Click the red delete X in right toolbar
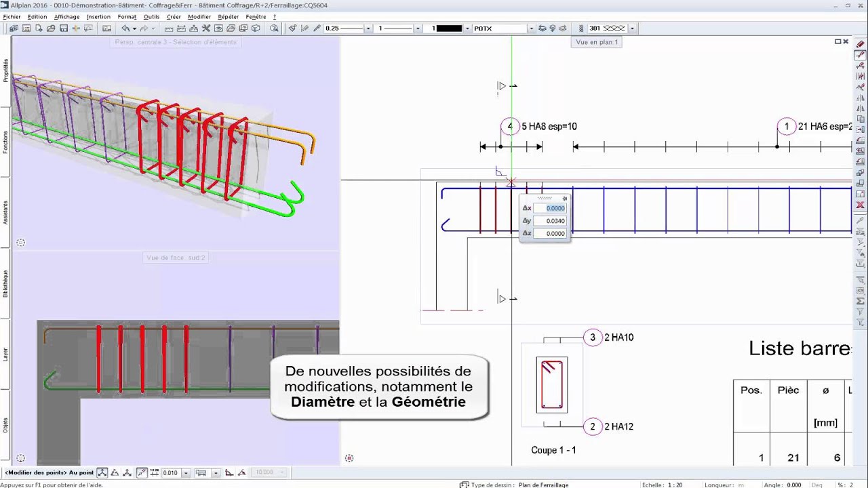Image resolution: width=868 pixels, height=488 pixels. pyautogui.click(x=861, y=205)
